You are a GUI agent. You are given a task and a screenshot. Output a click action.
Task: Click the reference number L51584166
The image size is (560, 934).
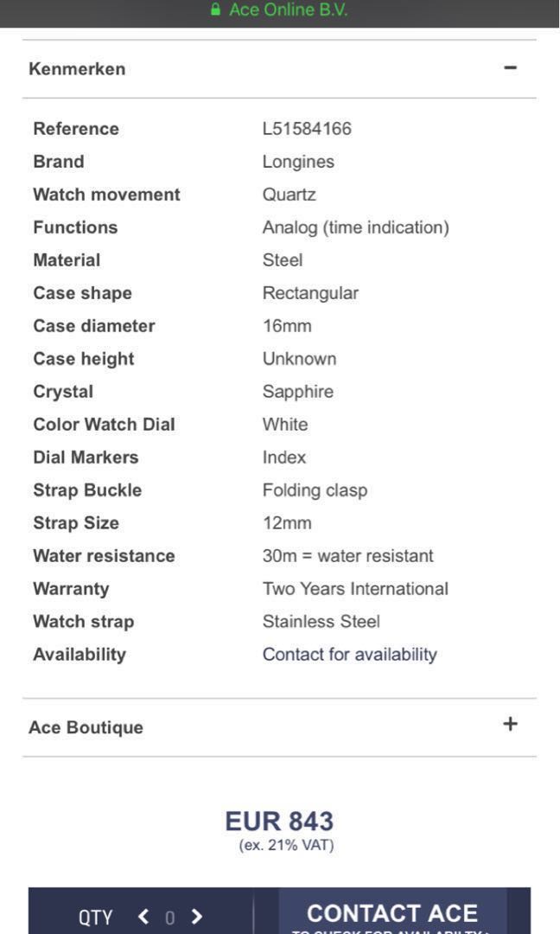point(307,129)
